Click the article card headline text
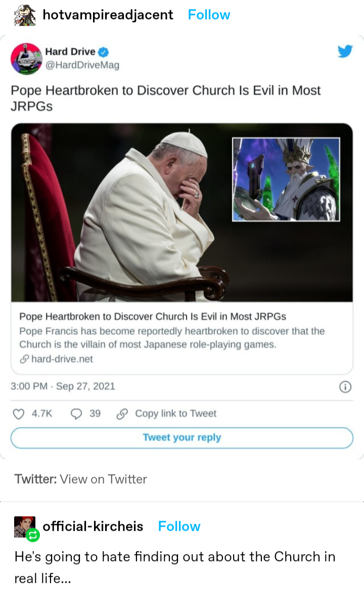Image resolution: width=364 pixels, height=590 pixels. (152, 316)
